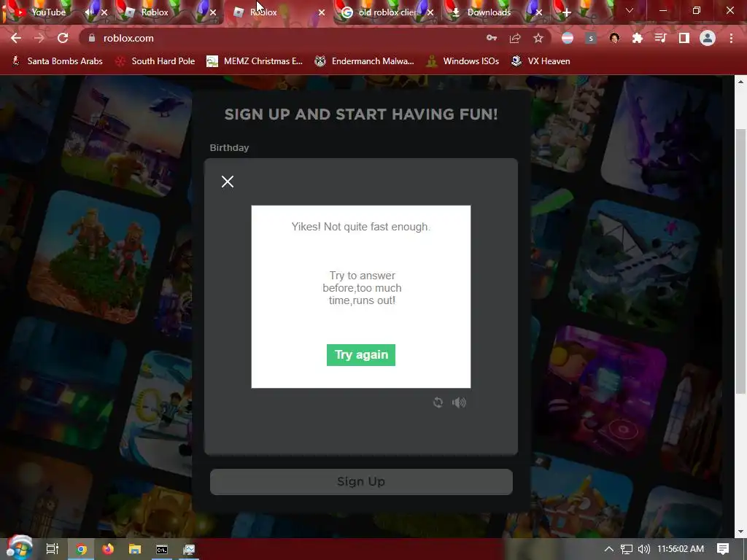This screenshot has height=560, width=747.
Task: Show hidden system tray icons
Action: (x=608, y=549)
